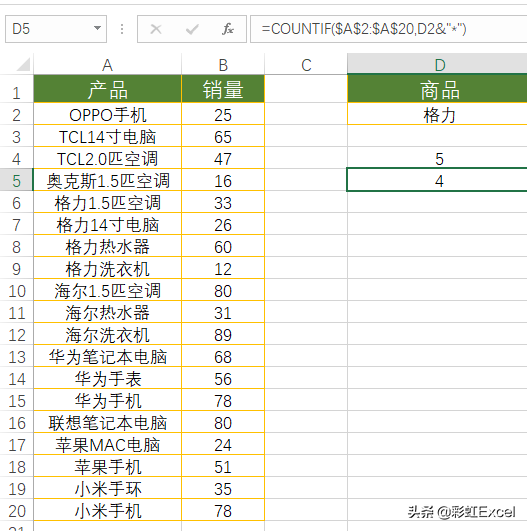Click sales value 16 in column B
The image size is (527, 531).
(223, 180)
